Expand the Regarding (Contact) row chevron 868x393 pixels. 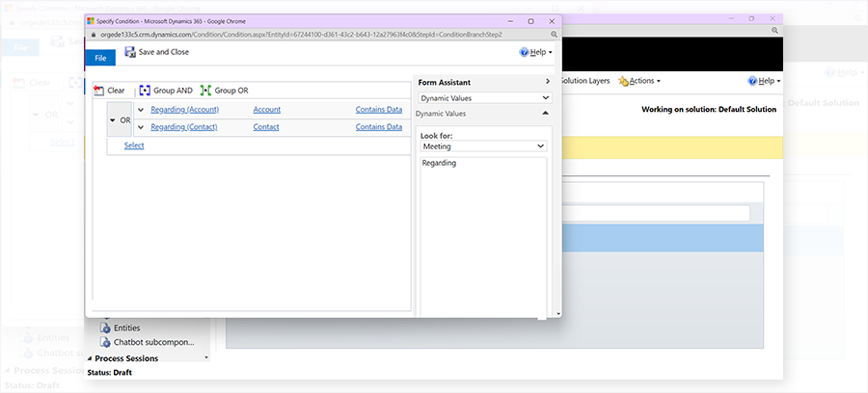pos(141,127)
